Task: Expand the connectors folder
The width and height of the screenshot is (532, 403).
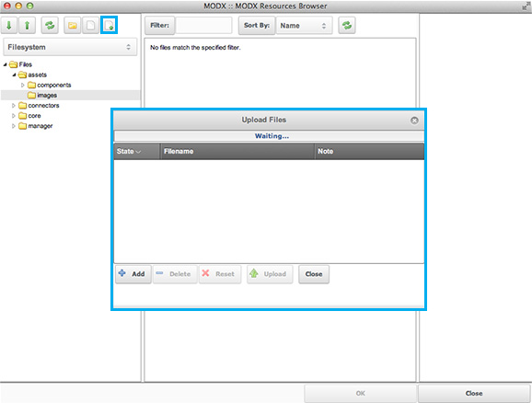Action: [x=14, y=106]
